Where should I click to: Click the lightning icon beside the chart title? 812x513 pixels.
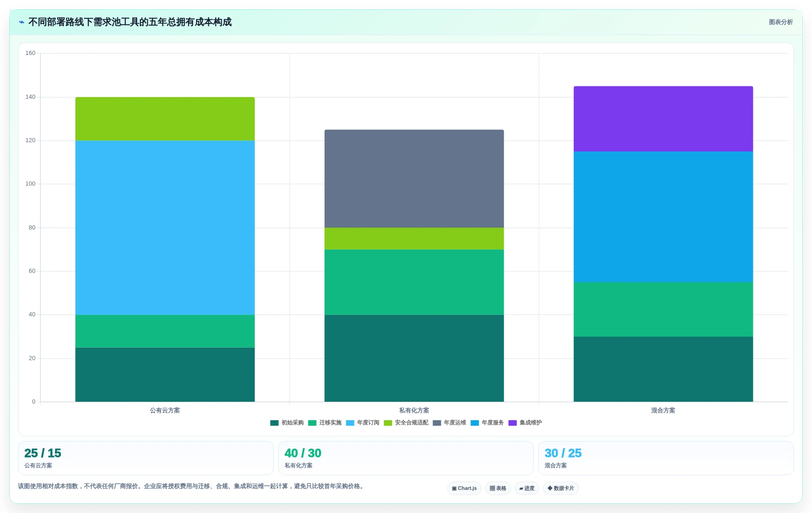click(x=22, y=22)
